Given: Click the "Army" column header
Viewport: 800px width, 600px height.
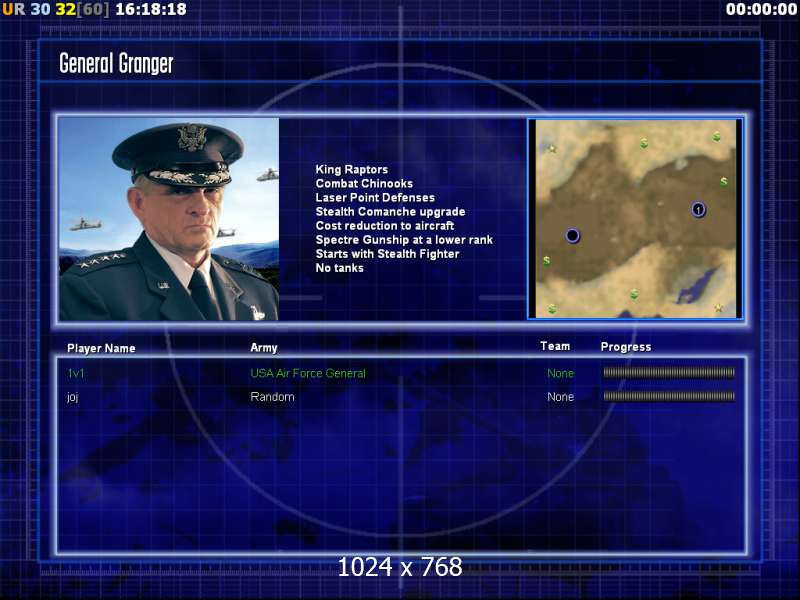Looking at the screenshot, I should (x=264, y=348).
